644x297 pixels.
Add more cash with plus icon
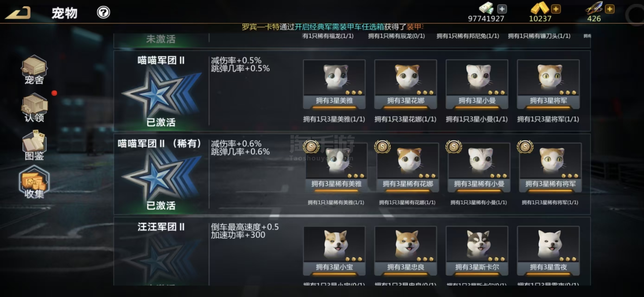pos(502,9)
